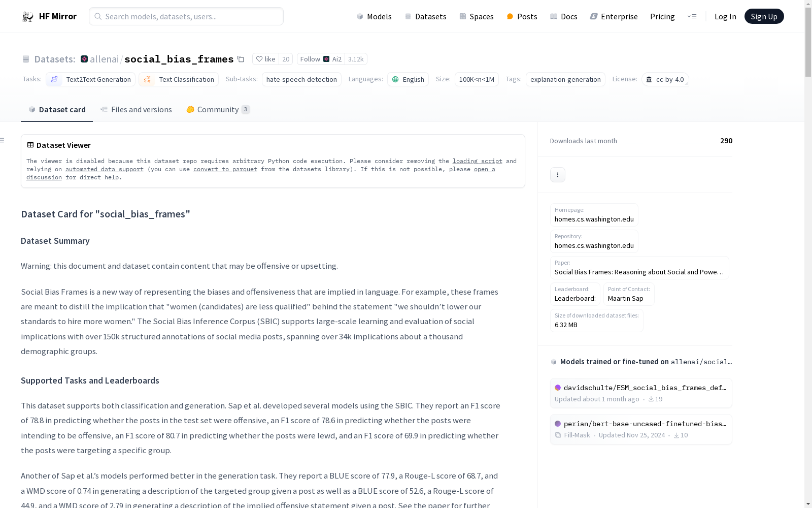Click the scrollbar down arrow
812x508 pixels.
coord(808,504)
